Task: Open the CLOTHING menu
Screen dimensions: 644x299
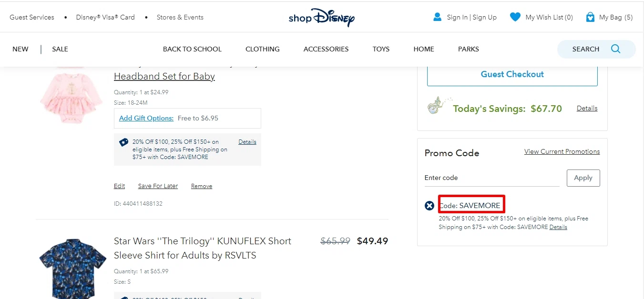Action: (263, 49)
